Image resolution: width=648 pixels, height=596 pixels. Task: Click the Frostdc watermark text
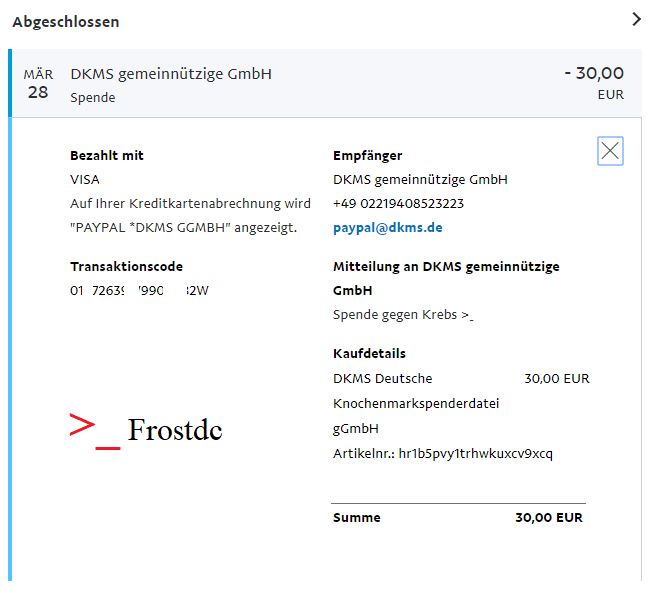click(175, 430)
